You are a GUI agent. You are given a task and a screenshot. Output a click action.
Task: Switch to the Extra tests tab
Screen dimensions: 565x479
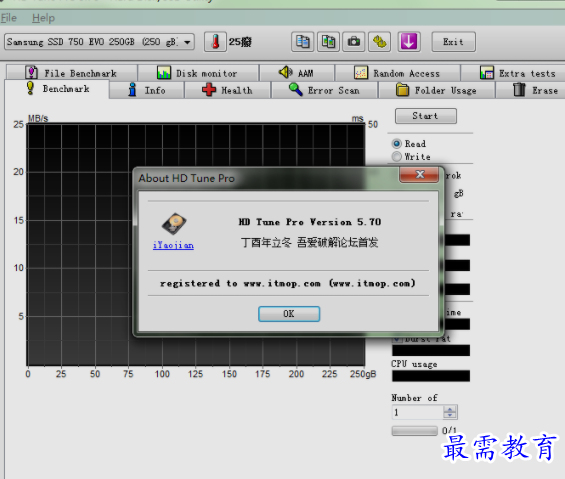513,73
